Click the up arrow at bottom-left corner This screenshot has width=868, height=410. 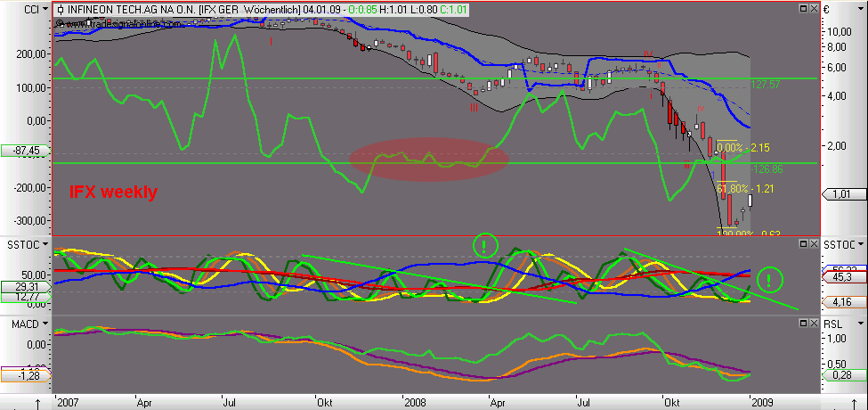pyautogui.click(x=37, y=405)
